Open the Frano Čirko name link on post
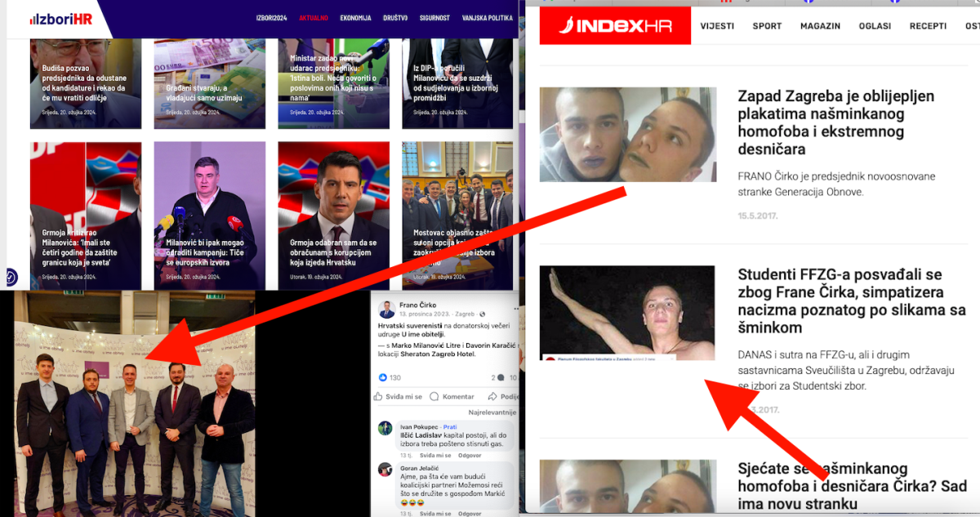 [418, 305]
